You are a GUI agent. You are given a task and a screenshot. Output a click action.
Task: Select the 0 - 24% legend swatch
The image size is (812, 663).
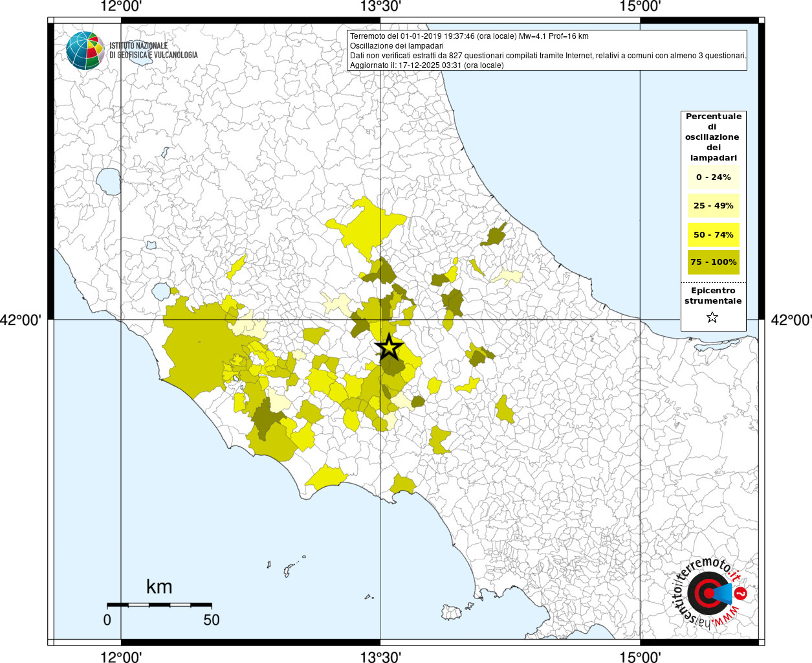(713, 177)
